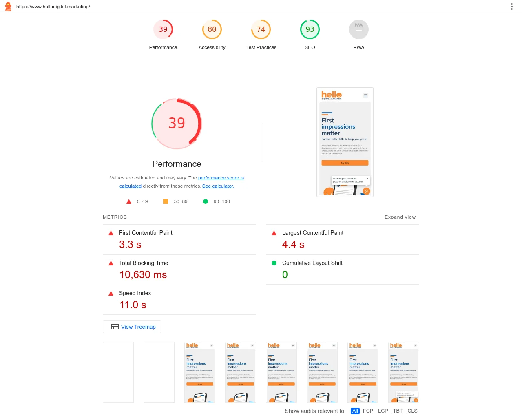Filter audits by TBT
This screenshot has width=522, height=420.
(398, 411)
